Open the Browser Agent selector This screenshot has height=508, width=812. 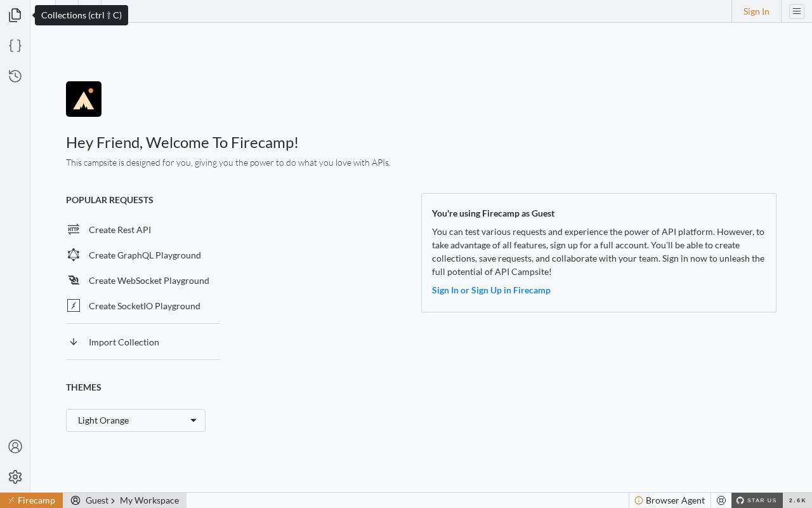coord(670,500)
